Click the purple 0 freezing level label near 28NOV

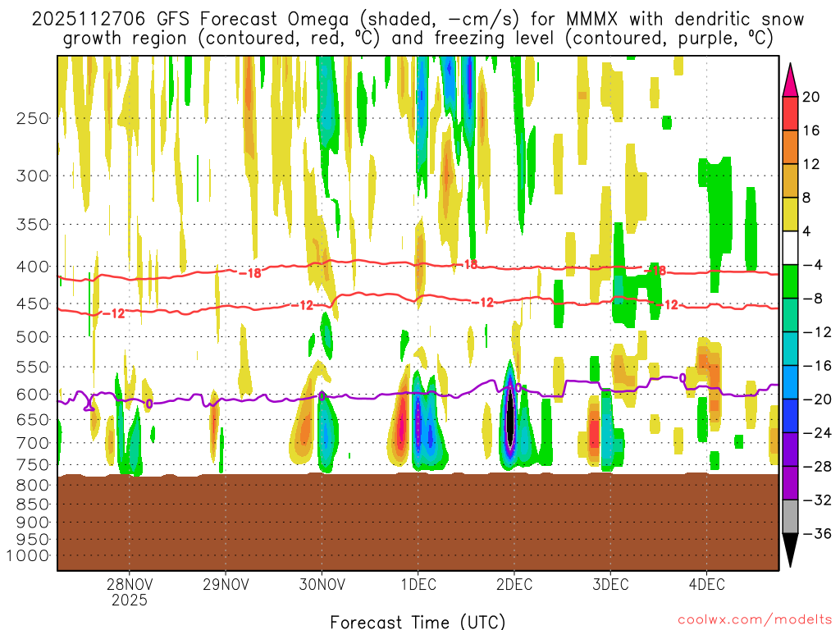(x=148, y=404)
